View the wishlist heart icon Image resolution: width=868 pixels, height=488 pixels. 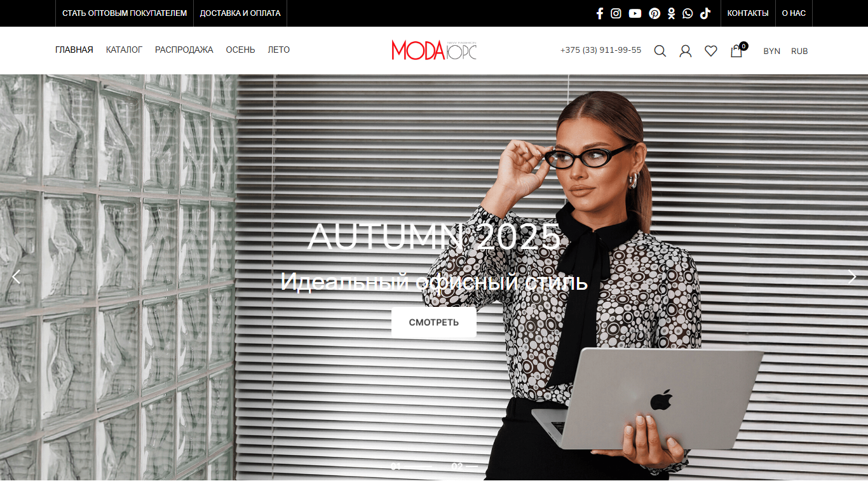[x=711, y=51]
